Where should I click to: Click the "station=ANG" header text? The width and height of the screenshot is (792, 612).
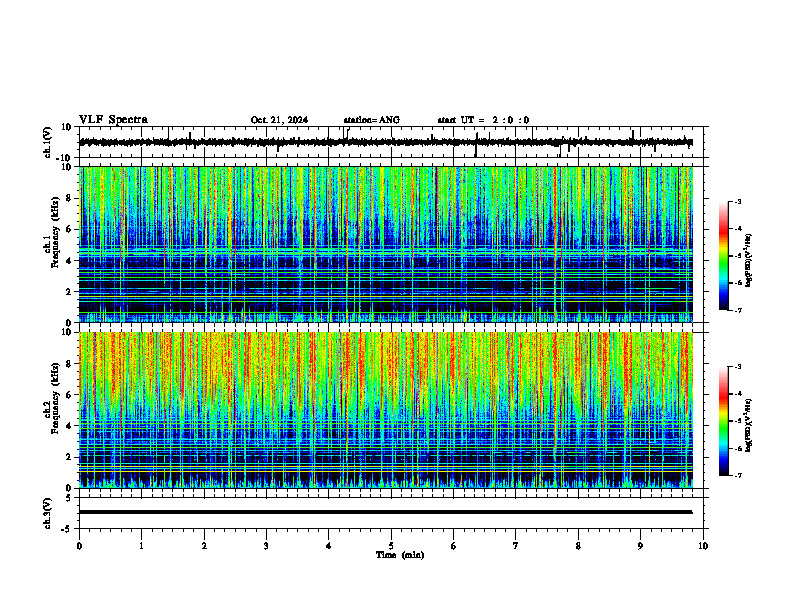(372, 120)
